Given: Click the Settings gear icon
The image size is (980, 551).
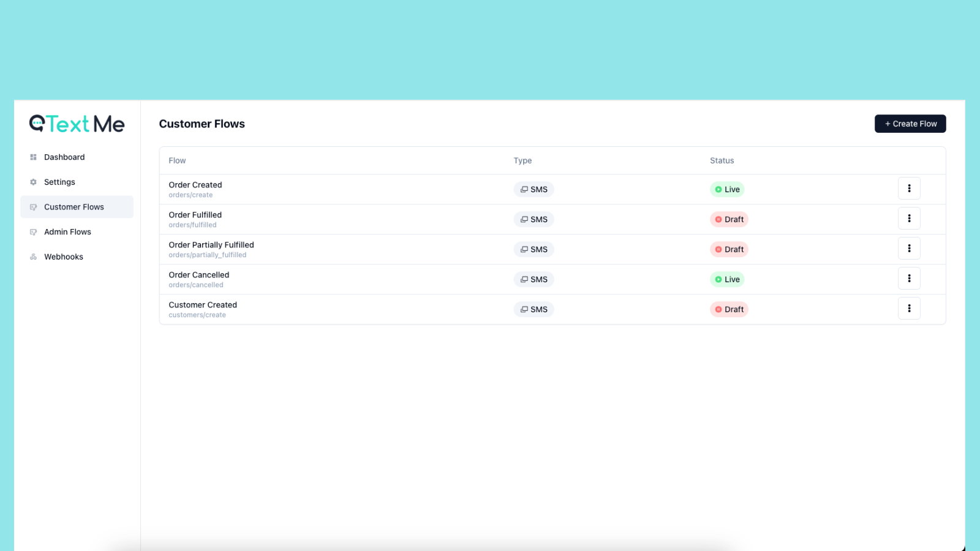Looking at the screenshot, I should point(33,182).
